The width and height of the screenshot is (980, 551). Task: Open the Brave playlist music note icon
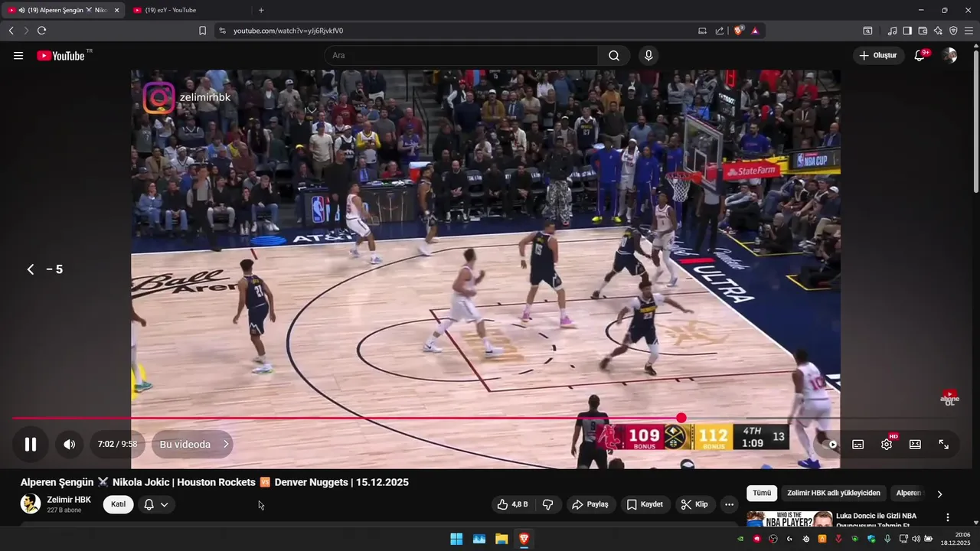click(892, 31)
